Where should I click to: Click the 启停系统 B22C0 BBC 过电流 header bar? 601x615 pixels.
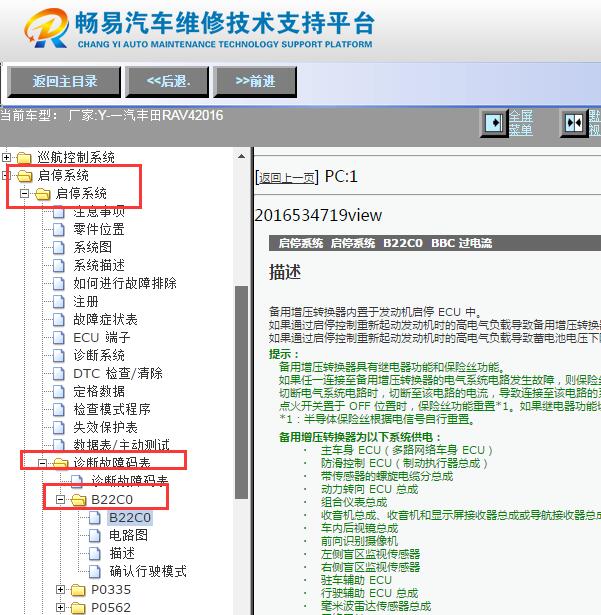click(435, 243)
